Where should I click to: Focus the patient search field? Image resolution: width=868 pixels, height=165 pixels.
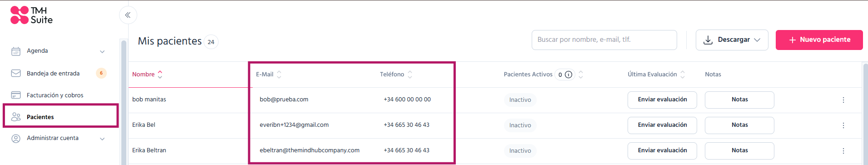tap(604, 40)
